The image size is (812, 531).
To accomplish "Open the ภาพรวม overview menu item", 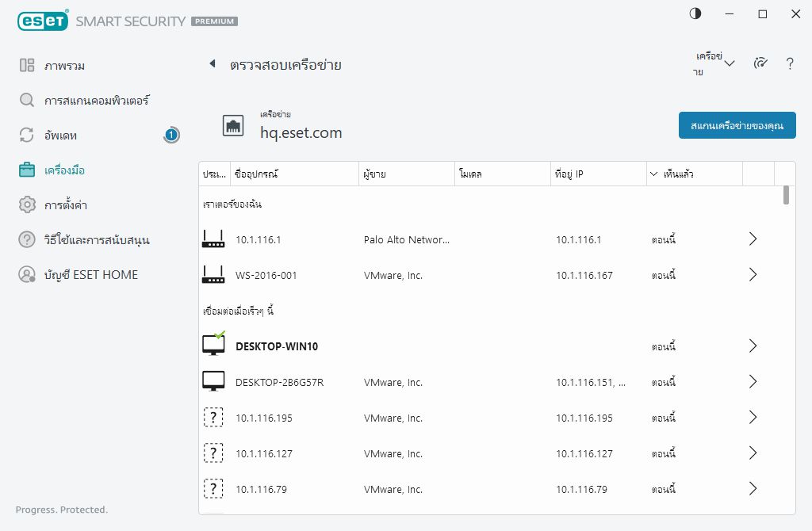I will (x=64, y=66).
